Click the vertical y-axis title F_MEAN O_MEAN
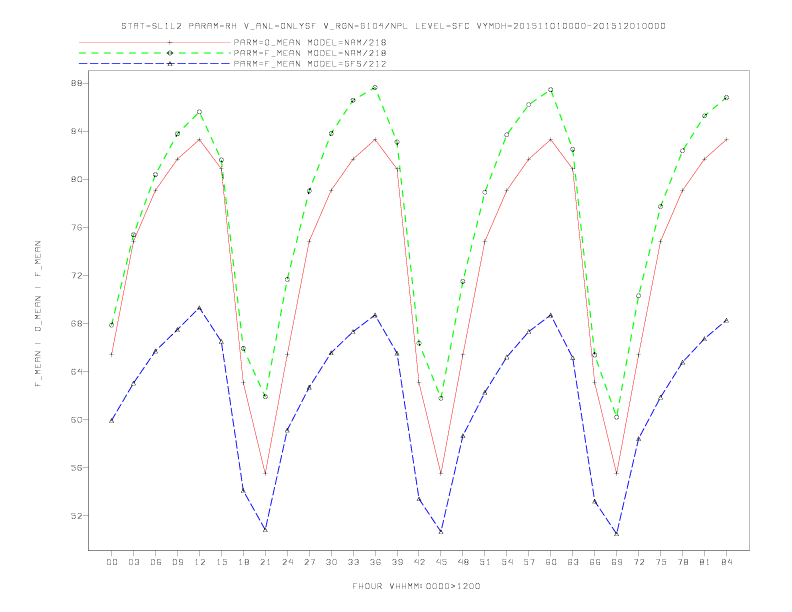Viewport: 792px width, 612px height. tap(38, 314)
